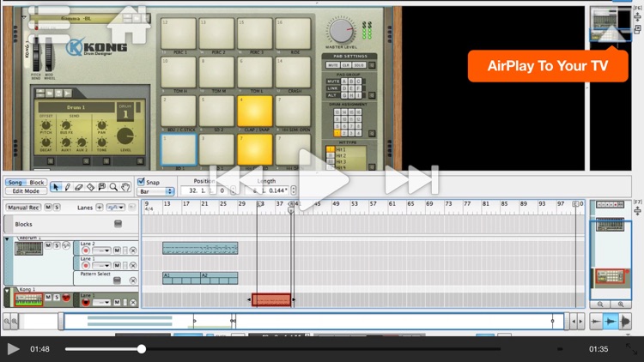Click the small play button in bottom bar
The image size is (644, 362).
point(13,349)
